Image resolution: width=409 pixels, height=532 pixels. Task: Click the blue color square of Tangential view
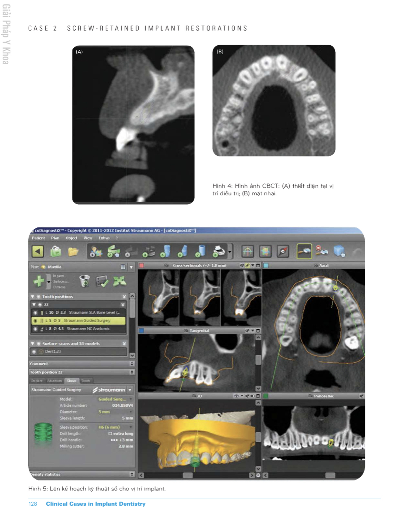[x=141, y=331]
